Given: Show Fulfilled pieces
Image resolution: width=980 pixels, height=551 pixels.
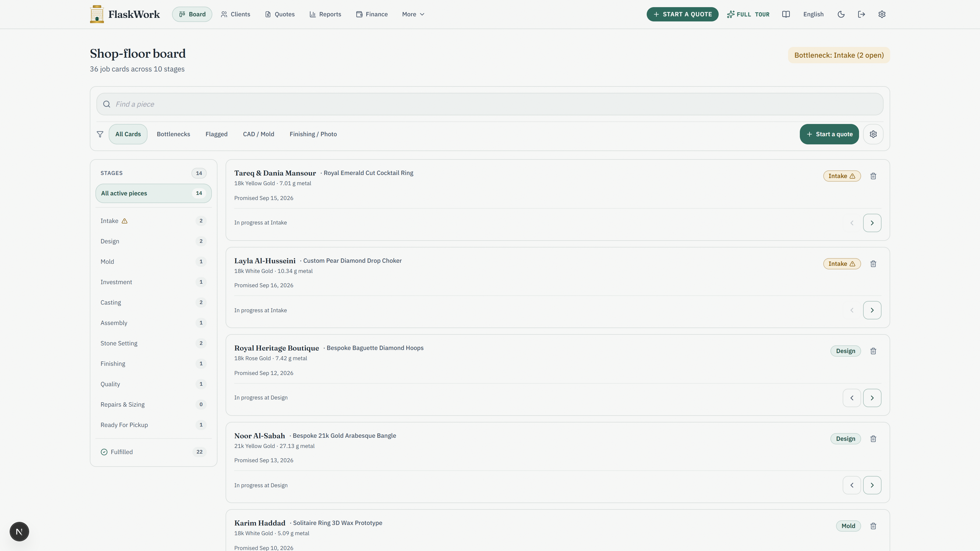Looking at the screenshot, I should (153, 452).
